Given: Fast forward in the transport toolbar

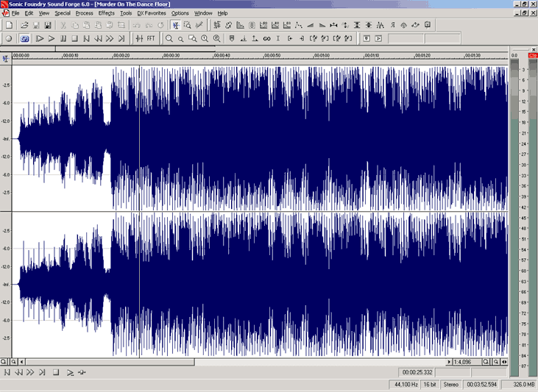Looking at the screenshot, I should click(110, 39).
